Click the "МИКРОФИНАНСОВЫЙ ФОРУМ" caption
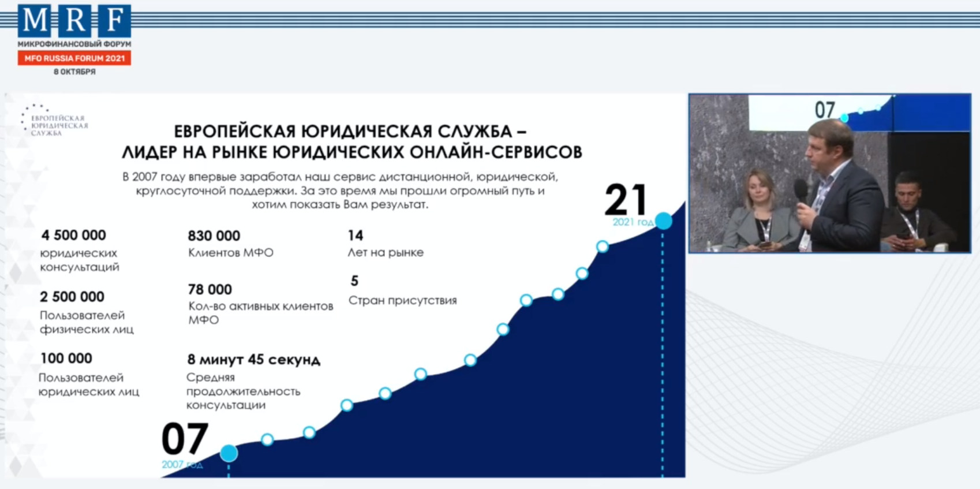The height and width of the screenshot is (489, 980). (x=74, y=44)
